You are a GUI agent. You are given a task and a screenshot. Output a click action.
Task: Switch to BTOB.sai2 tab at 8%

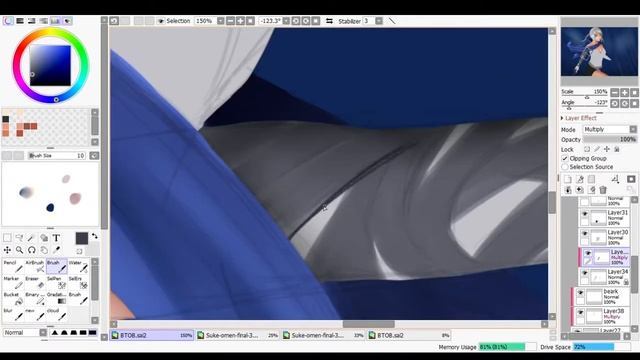(x=409, y=335)
